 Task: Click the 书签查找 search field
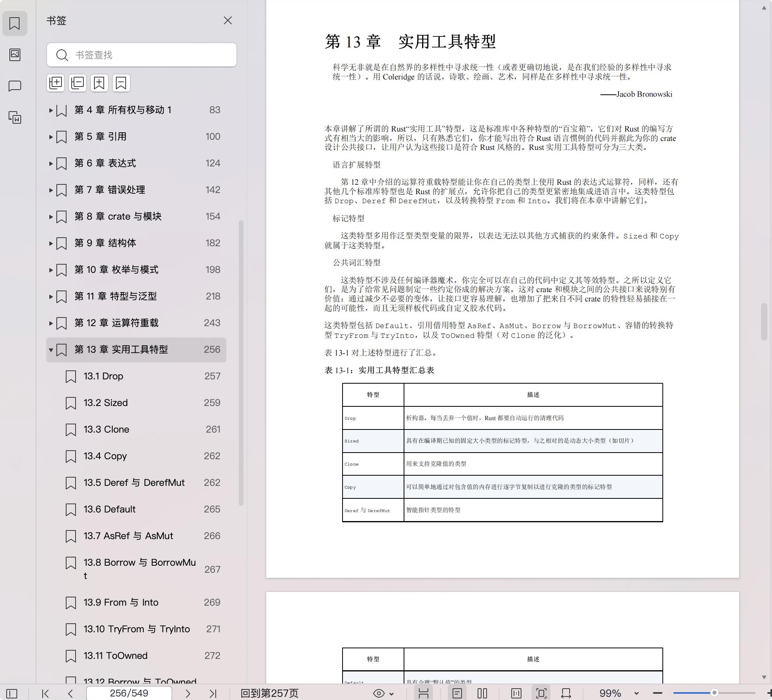[x=142, y=55]
